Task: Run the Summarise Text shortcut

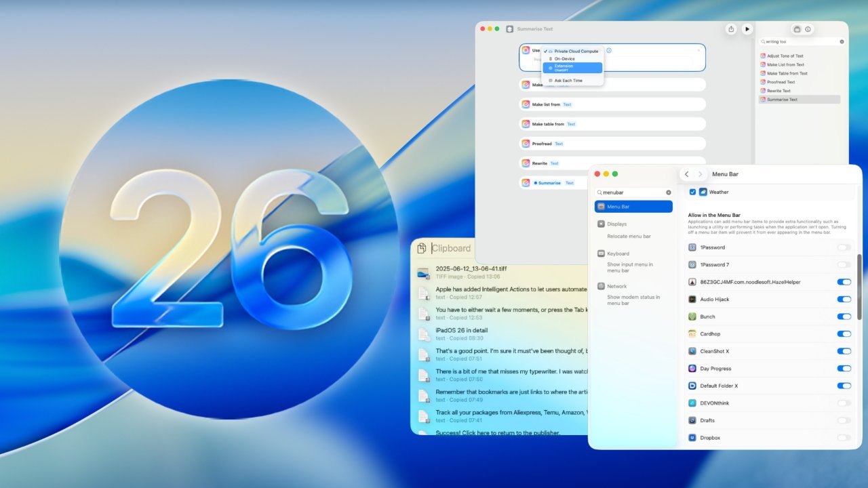Action: pos(747,29)
